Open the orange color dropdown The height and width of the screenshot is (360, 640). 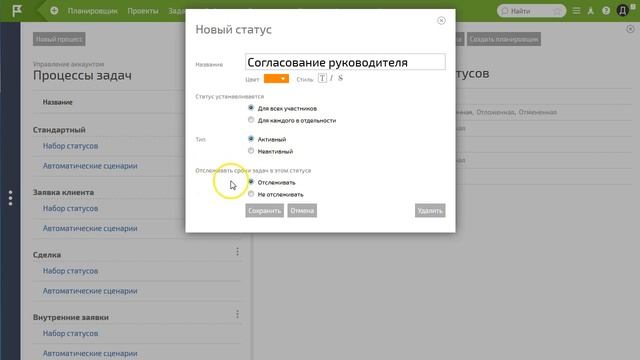tap(276, 79)
